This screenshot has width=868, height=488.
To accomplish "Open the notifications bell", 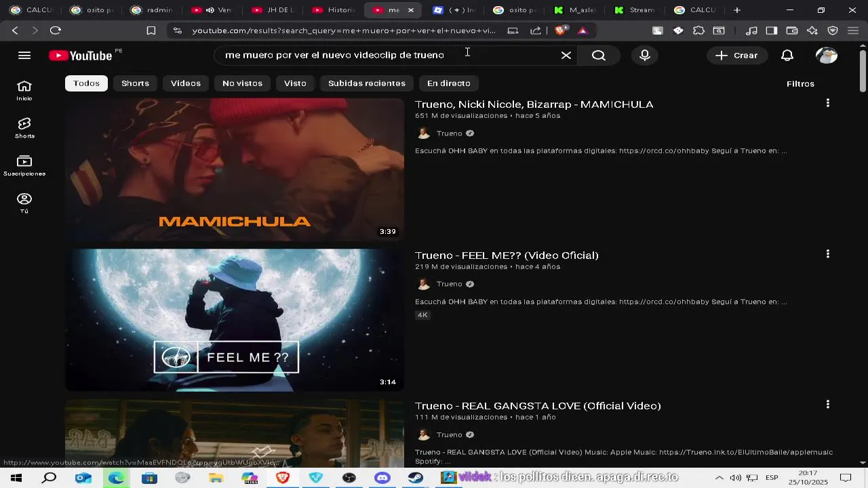I will point(787,56).
